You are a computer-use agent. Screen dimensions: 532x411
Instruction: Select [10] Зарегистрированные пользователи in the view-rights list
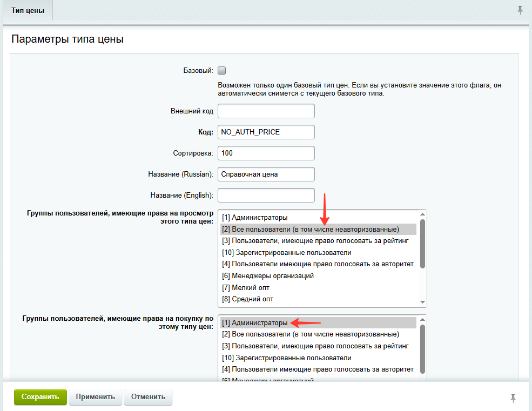coord(318,253)
